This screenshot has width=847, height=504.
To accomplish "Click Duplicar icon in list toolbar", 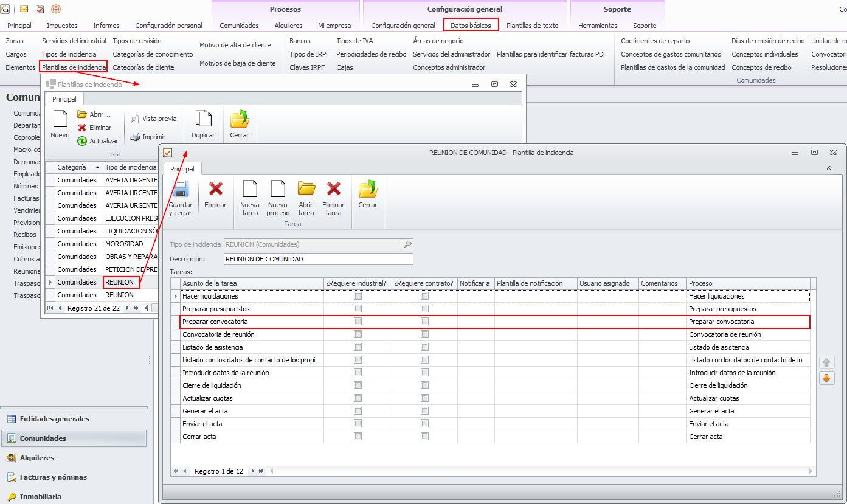I will pos(203,120).
